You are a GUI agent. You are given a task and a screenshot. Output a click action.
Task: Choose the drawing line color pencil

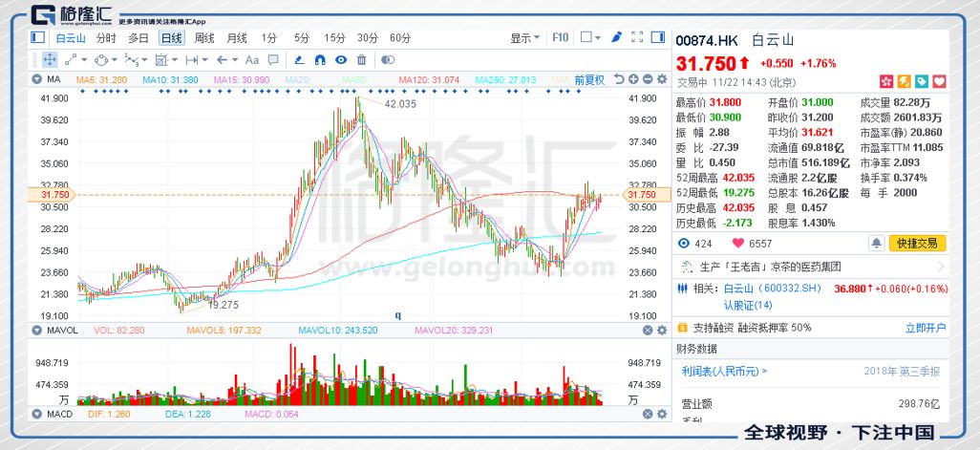pos(299,60)
